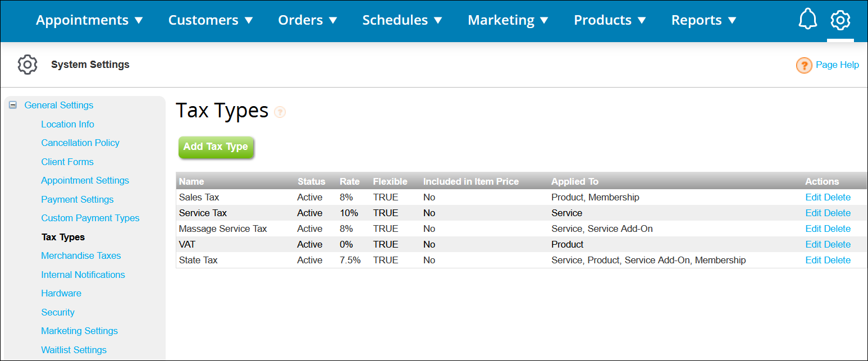868x361 pixels.
Task: Edit the VAT tax type
Action: tap(813, 245)
